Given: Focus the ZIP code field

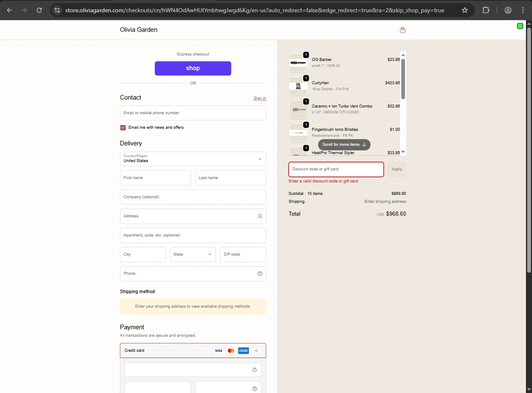Looking at the screenshot, I should 243,255.
